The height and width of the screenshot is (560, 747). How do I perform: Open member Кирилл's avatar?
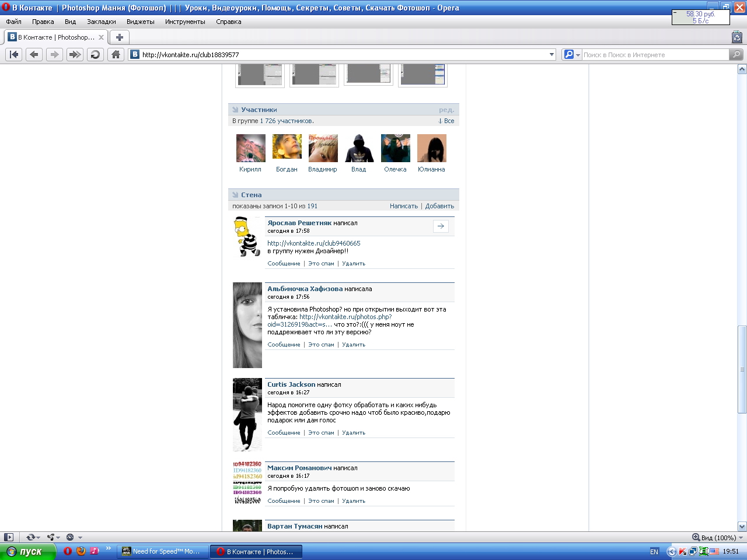pos(251,148)
